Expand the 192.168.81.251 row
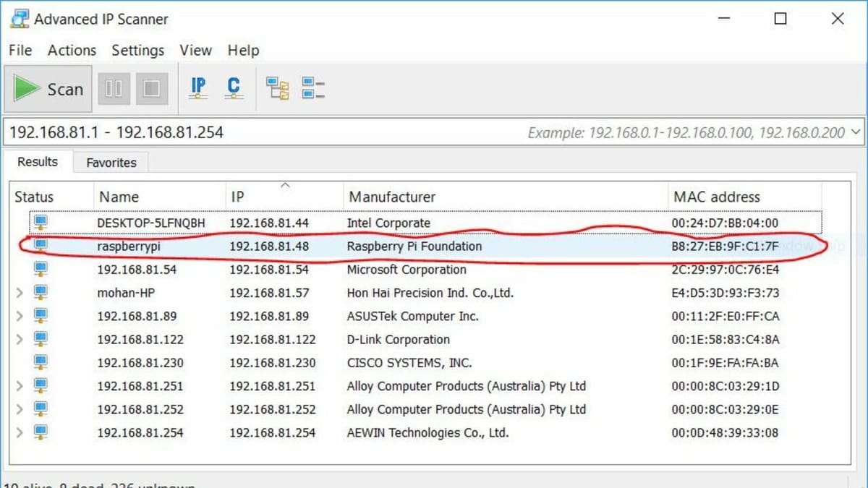The width and height of the screenshot is (868, 488). tap(20, 385)
